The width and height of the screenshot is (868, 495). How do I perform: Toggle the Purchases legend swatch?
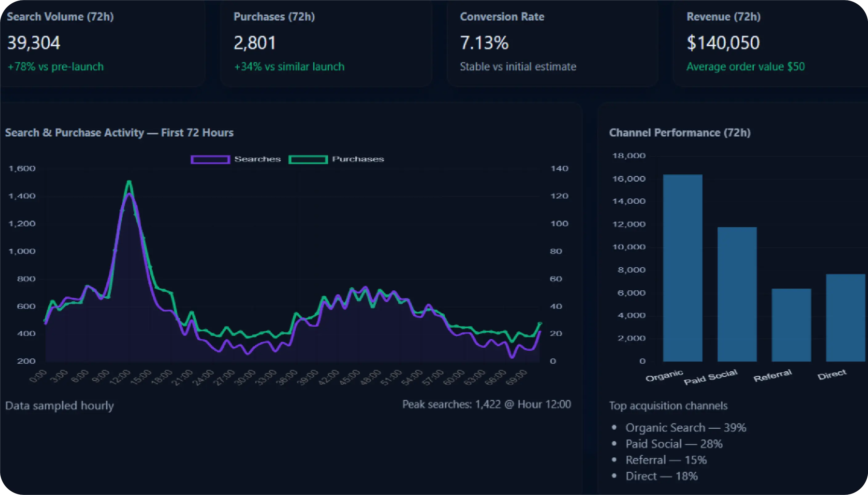(308, 159)
